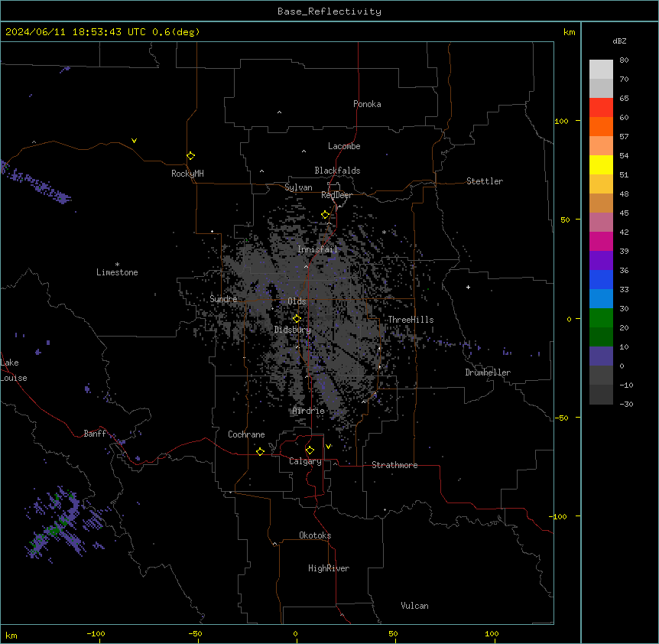Click the Sylvan label
This screenshot has width=659, height=644.
298,187
